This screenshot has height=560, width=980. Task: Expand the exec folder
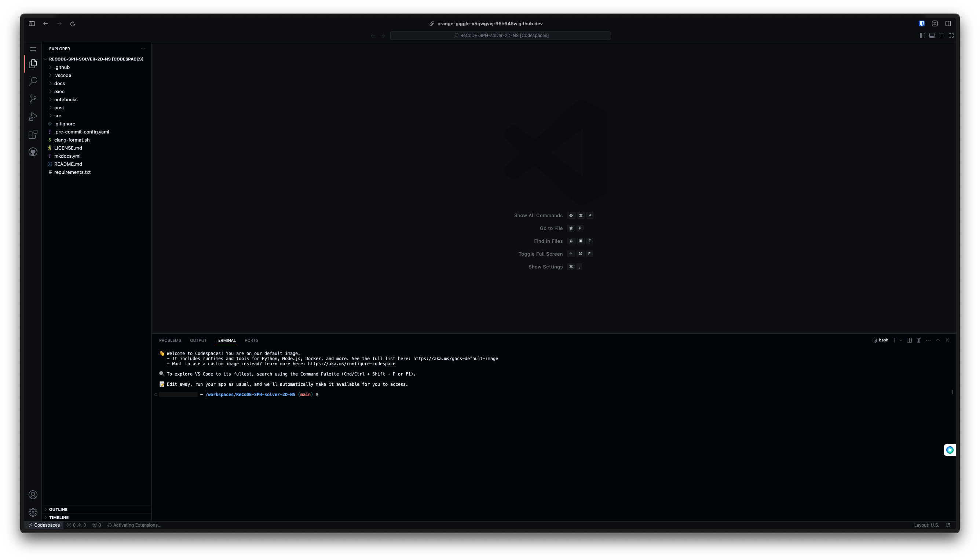[x=96, y=92]
